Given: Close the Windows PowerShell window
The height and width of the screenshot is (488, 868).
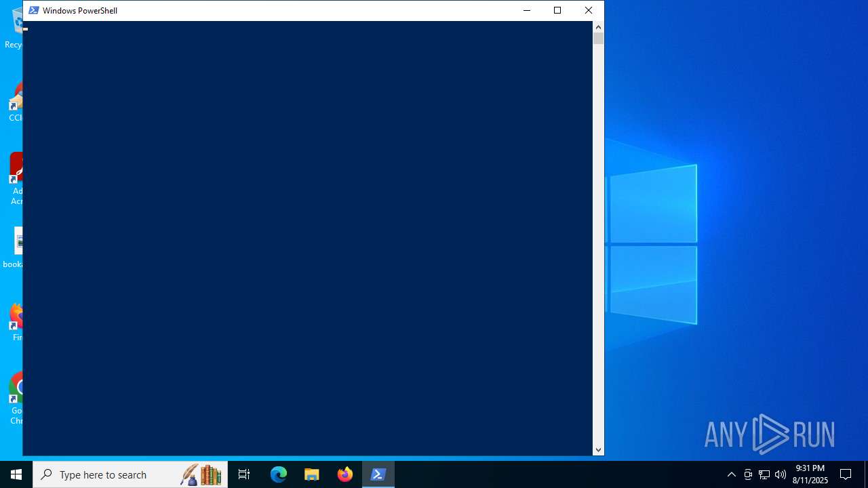Looking at the screenshot, I should [x=589, y=10].
